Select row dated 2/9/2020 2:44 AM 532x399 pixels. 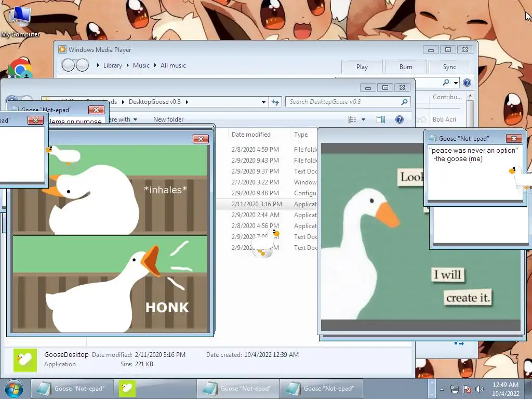(x=267, y=215)
